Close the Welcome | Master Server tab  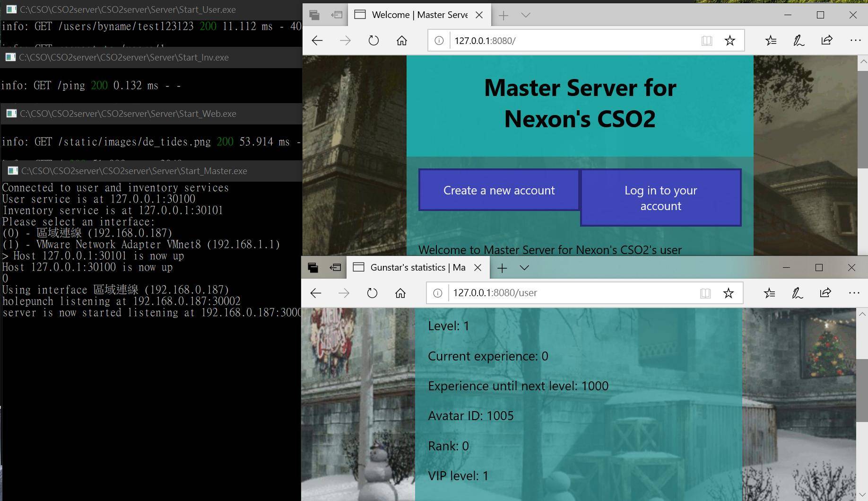479,15
